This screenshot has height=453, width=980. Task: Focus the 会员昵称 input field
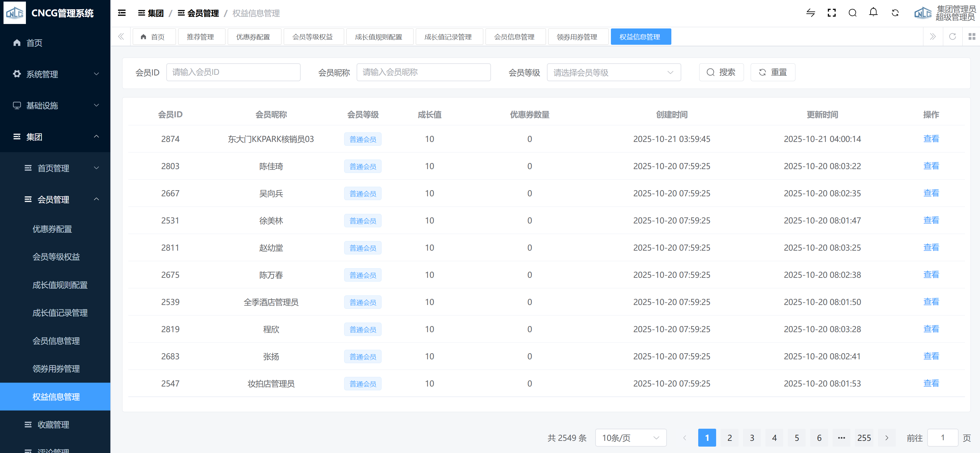(x=423, y=72)
